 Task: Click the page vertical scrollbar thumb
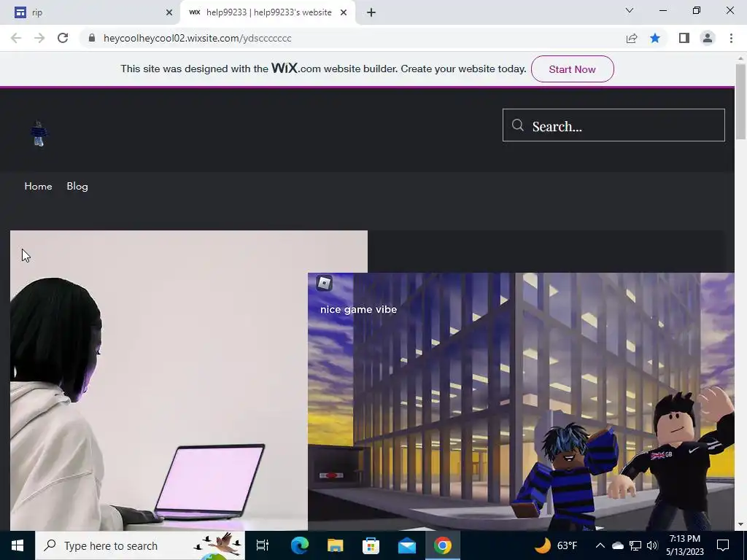click(x=740, y=102)
